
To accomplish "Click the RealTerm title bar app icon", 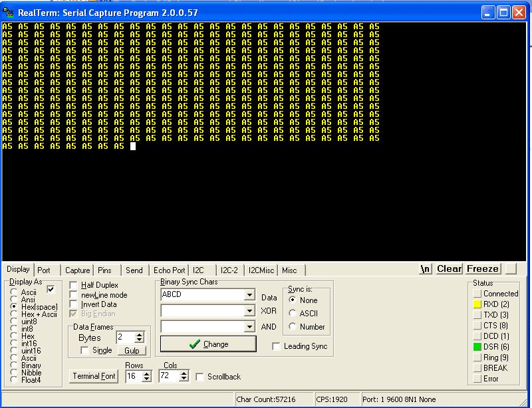I will (9, 11).
